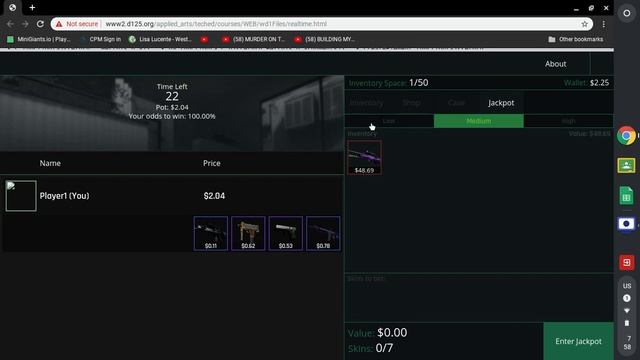Image resolution: width=640 pixels, height=360 pixels.
Task: Open CPM Sign In bookmark
Action: [x=101, y=39]
